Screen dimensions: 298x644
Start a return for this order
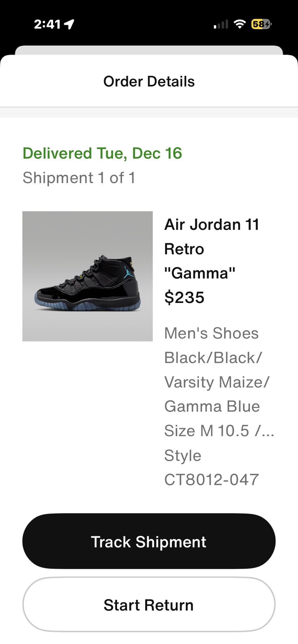tap(149, 605)
